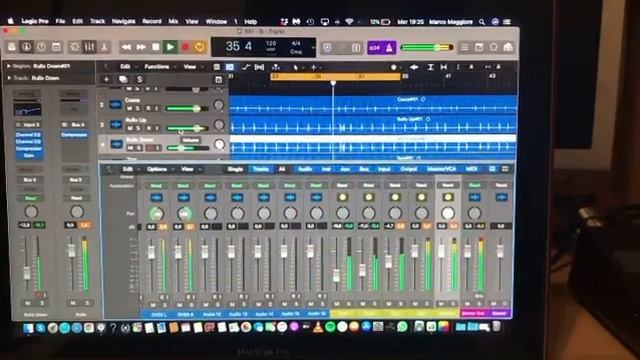Viewport: 640px width, 360px height.
Task: Toggle the yellow Cycle button
Action: pos(200,47)
